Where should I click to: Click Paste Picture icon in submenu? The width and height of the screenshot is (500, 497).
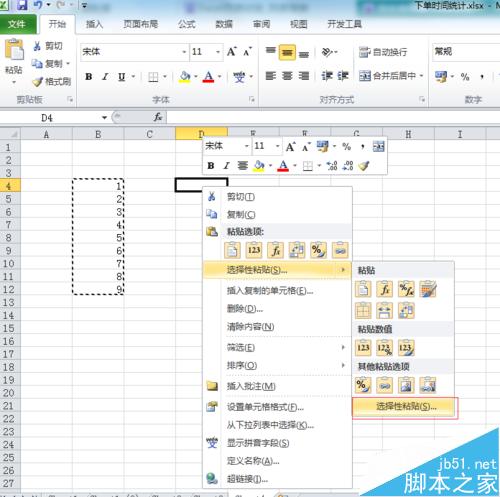pyautogui.click(x=406, y=385)
